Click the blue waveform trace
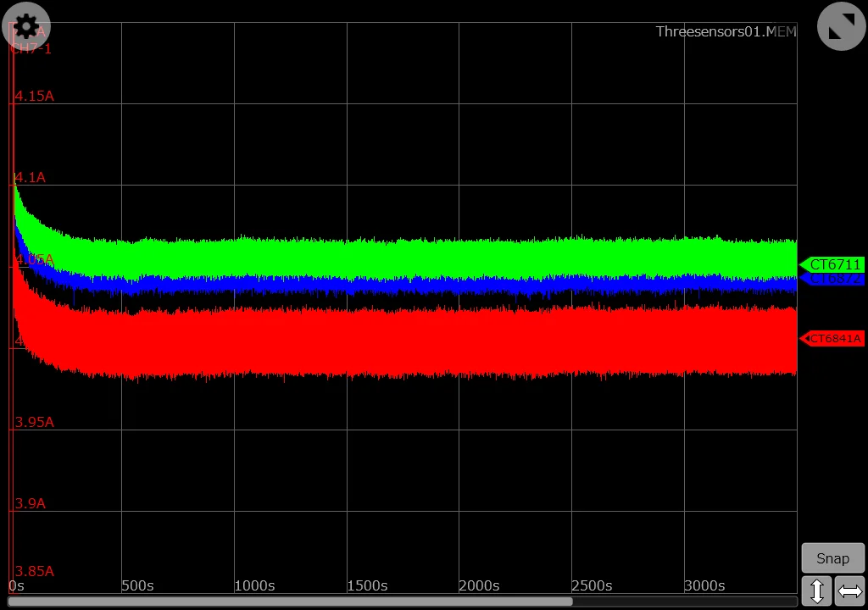Viewport: 868px width, 610px height. click(424, 285)
